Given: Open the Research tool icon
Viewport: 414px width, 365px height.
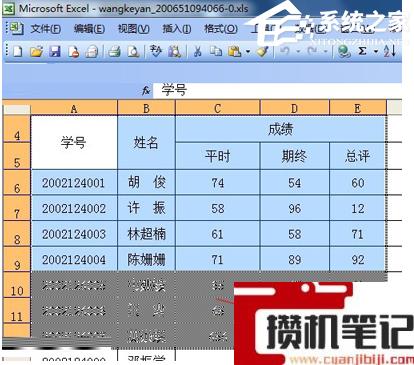Looking at the screenshot, I should [x=174, y=52].
